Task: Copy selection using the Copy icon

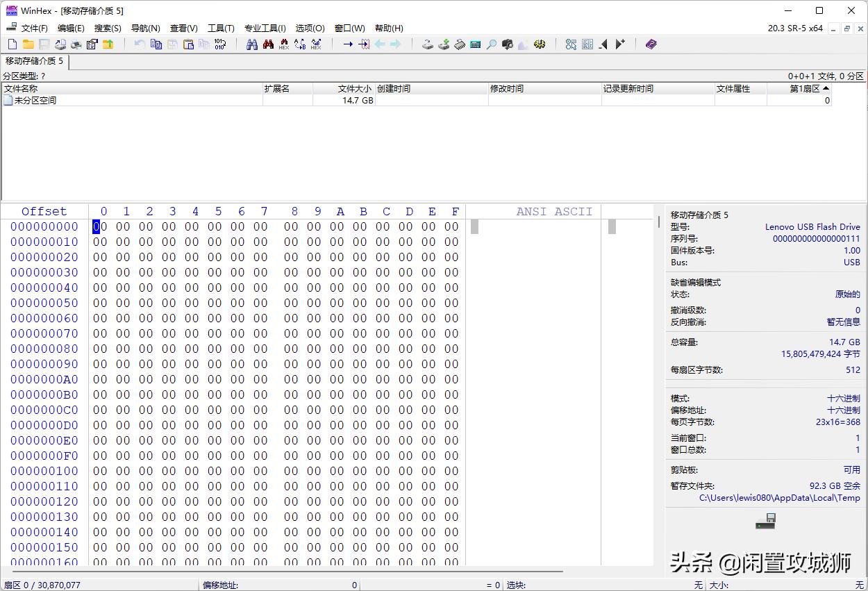Action: pyautogui.click(x=156, y=44)
